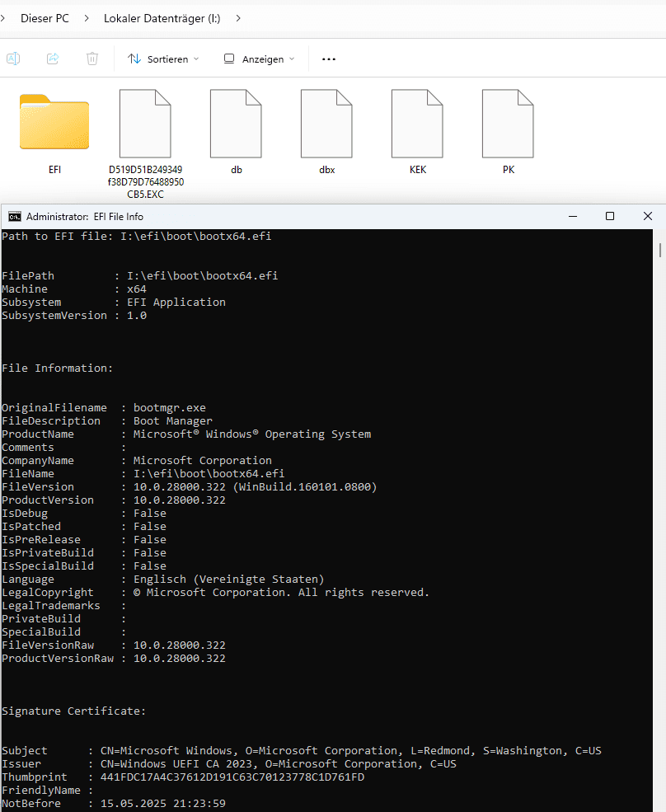Viewport: 666px width, 812px height.
Task: Click the 'bootmgr.exe' OriginalFilename value
Action: (169, 407)
